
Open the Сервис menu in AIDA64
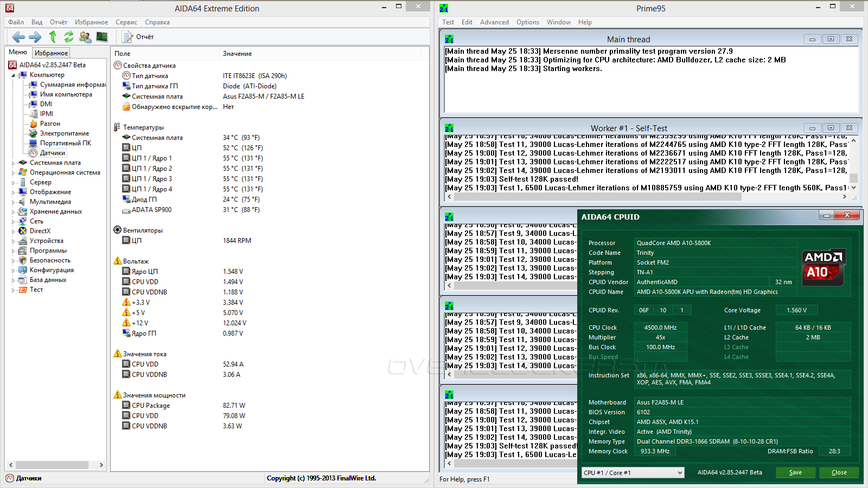click(x=126, y=22)
